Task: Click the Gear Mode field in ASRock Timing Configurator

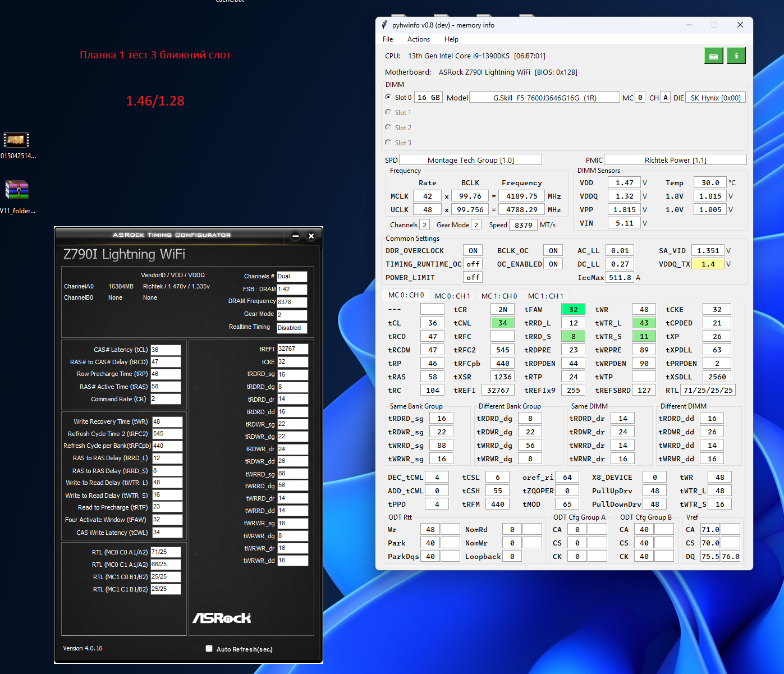Action: 292,315
